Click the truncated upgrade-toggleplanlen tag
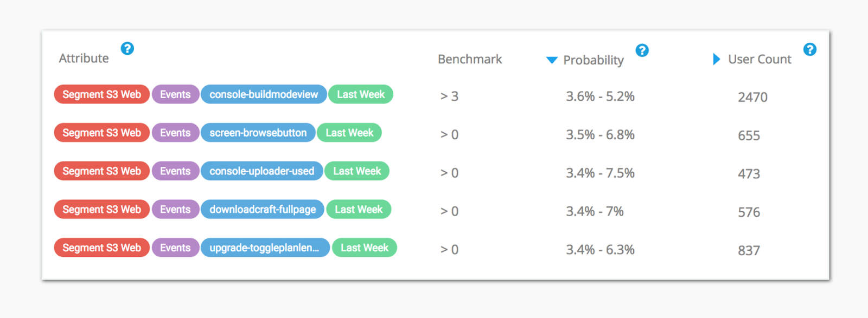The width and height of the screenshot is (868, 318). pyautogui.click(x=265, y=248)
